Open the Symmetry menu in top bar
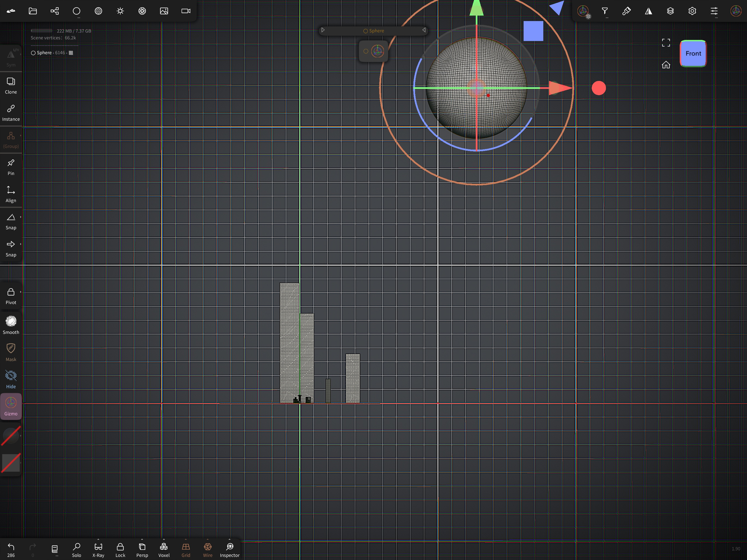 tap(648, 11)
